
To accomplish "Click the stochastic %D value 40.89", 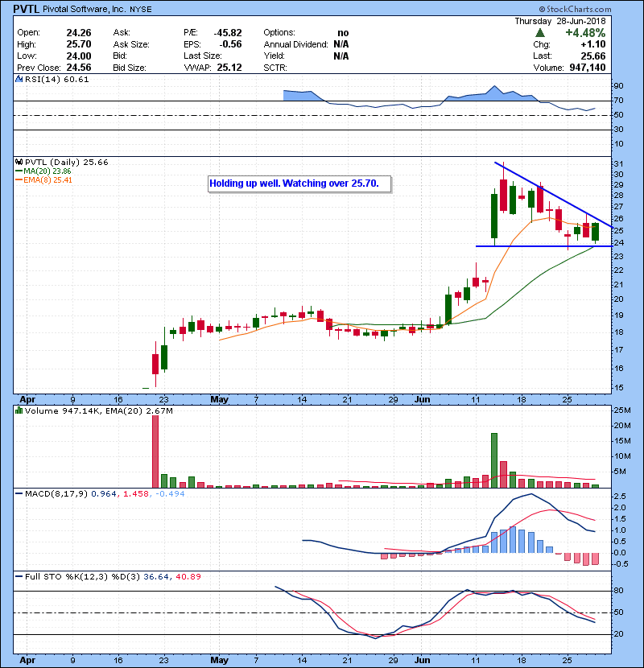I will pyautogui.click(x=188, y=576).
